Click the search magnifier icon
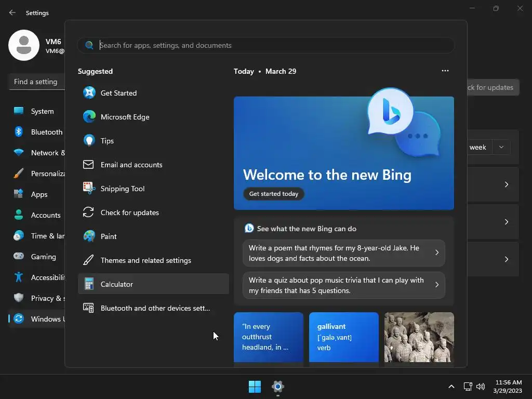Screen dimensions: 532x399 [x=89, y=45]
